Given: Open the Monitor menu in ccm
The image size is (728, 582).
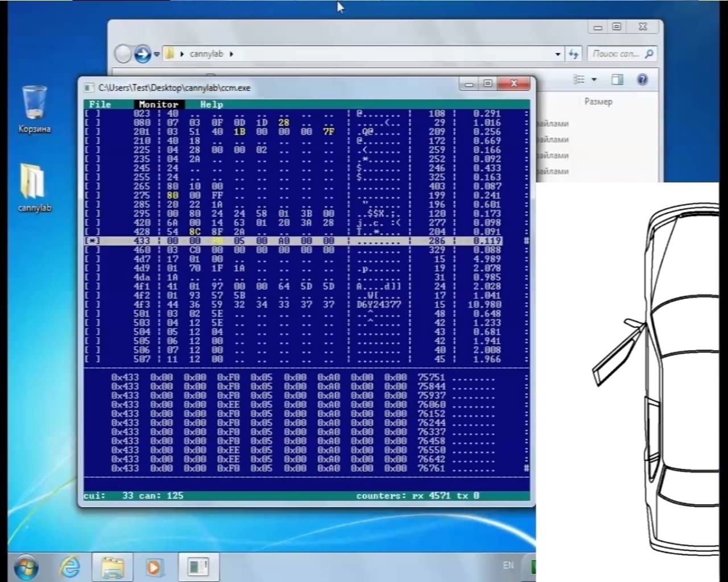Looking at the screenshot, I should (x=159, y=105).
